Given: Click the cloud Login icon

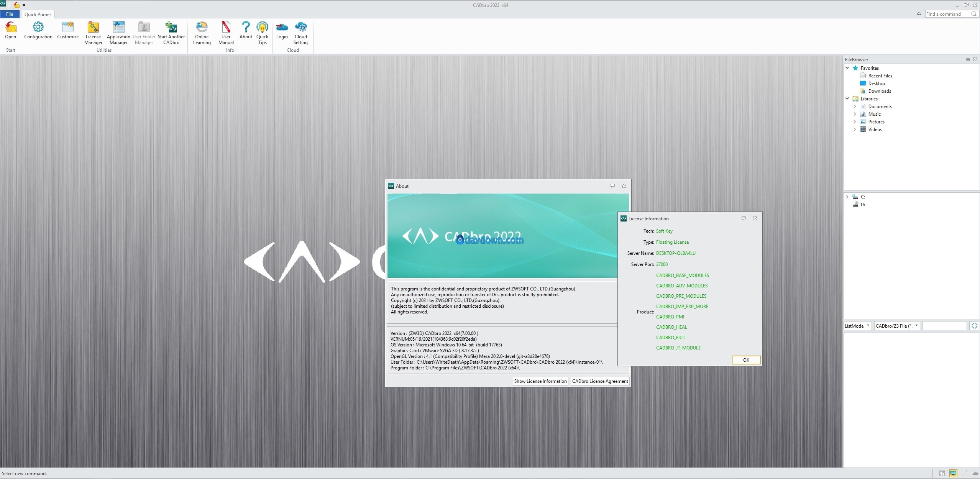Looking at the screenshot, I should [282, 28].
